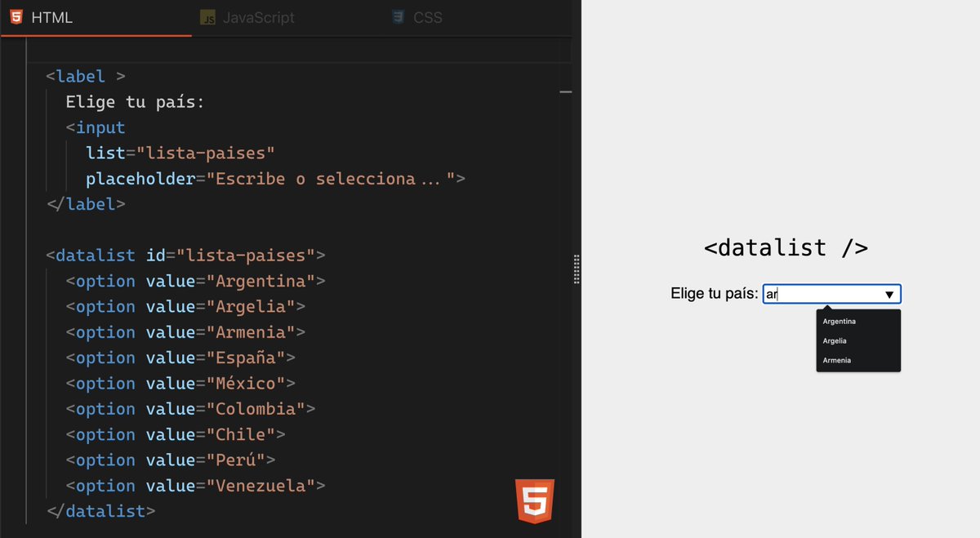980x538 pixels.
Task: Click the <datalist /> heading in the preview
Action: [786, 247]
